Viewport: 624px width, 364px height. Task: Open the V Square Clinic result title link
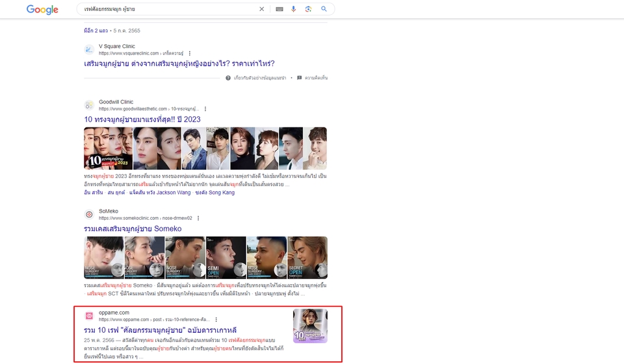point(179,64)
